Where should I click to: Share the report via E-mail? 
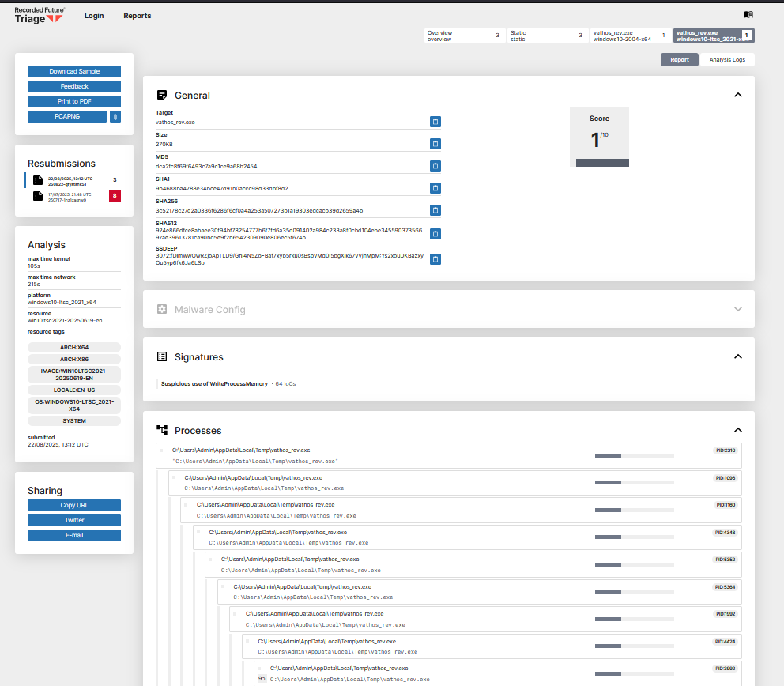point(74,536)
